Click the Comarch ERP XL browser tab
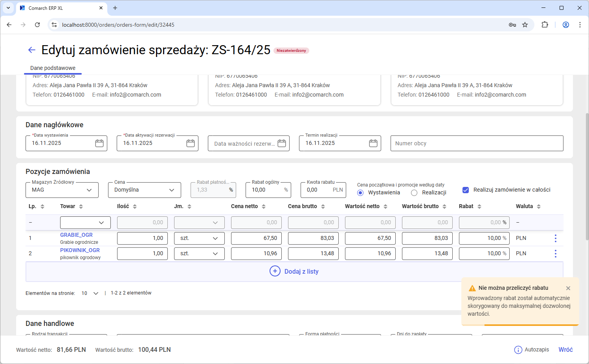 point(59,8)
